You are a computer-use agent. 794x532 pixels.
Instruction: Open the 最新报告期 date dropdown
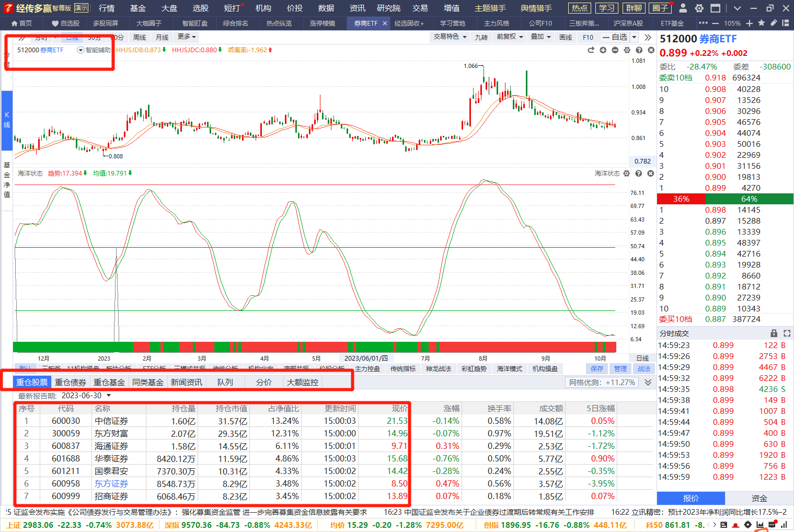[109, 396]
